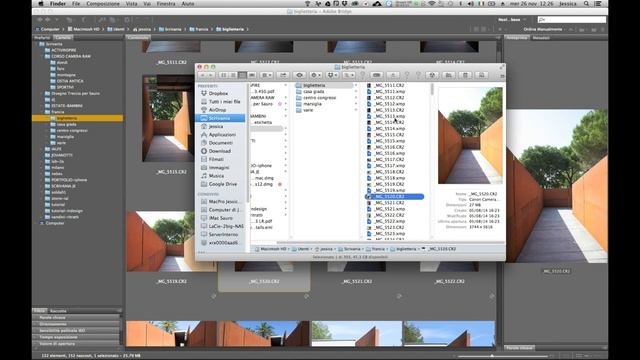Open Download in the Finder sidebar
Viewport: 640px width, 360px height.
point(220,151)
